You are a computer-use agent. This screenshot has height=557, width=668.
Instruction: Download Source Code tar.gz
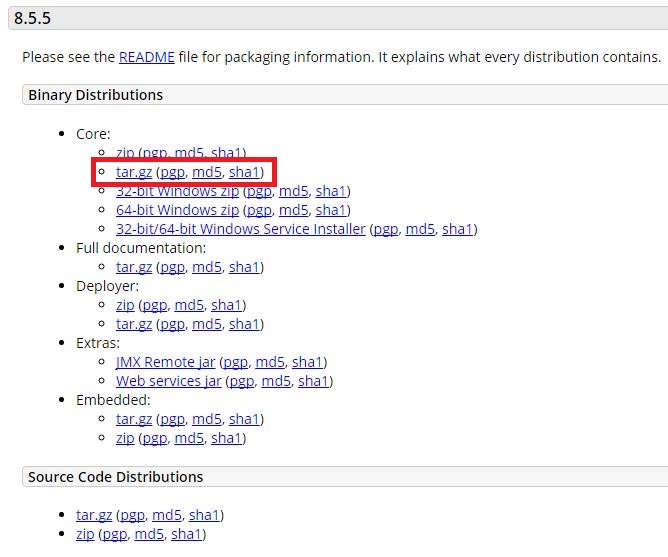94,515
